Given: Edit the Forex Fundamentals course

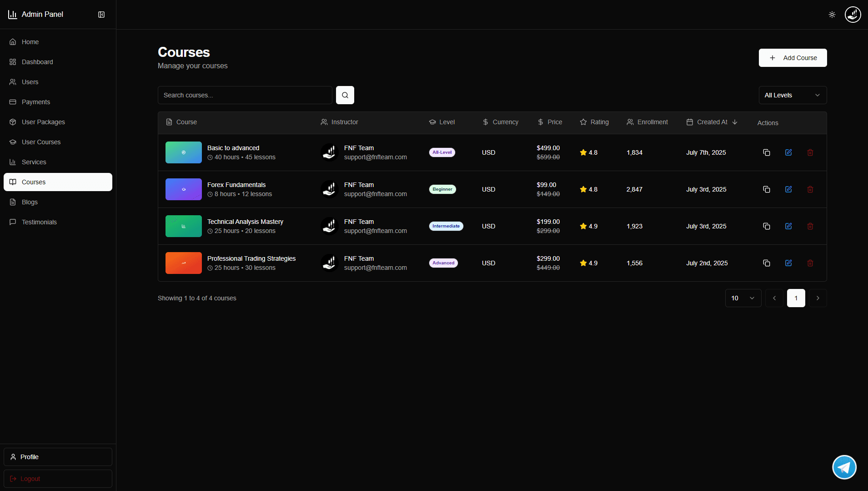Looking at the screenshot, I should [788, 189].
